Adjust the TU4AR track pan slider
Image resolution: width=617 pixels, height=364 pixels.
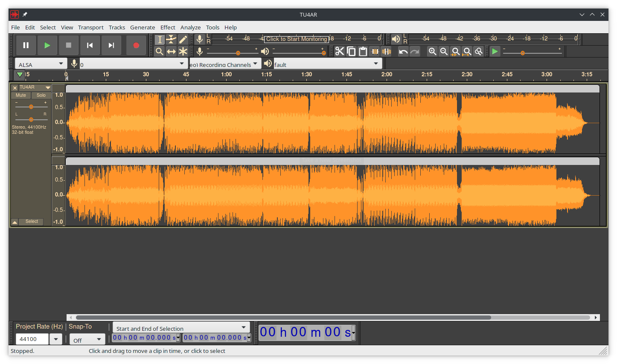click(x=31, y=119)
